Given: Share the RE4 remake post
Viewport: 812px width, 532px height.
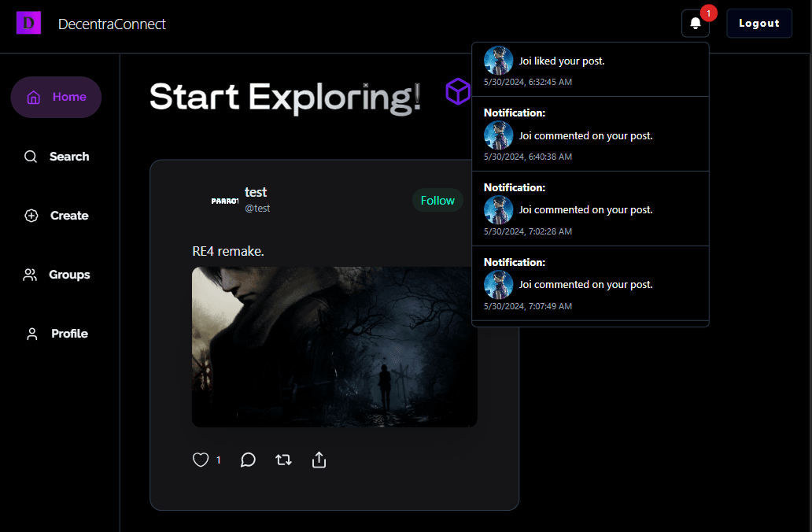Looking at the screenshot, I should pyautogui.click(x=319, y=460).
